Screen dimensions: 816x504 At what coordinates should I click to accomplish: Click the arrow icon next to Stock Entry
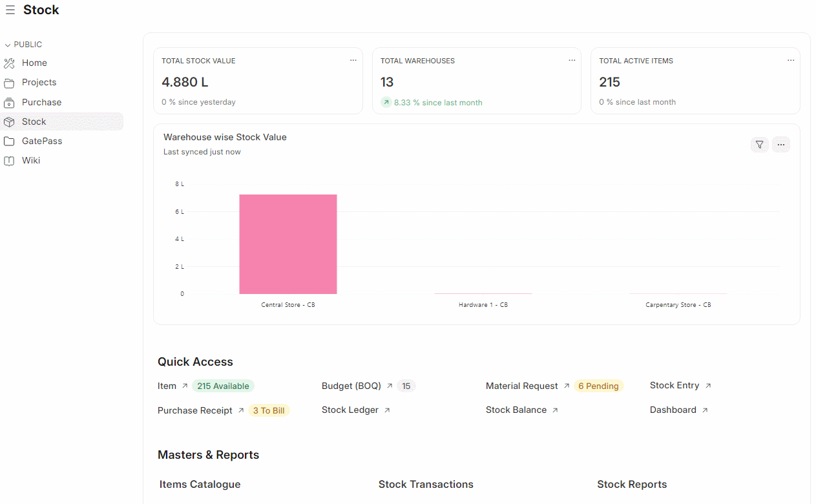[708, 386]
